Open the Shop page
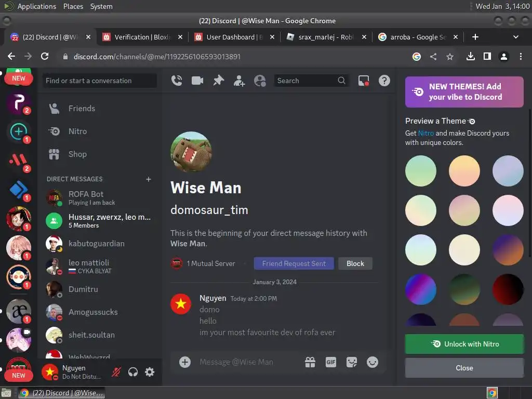Viewport: 532px width, 399px height. click(x=100, y=154)
